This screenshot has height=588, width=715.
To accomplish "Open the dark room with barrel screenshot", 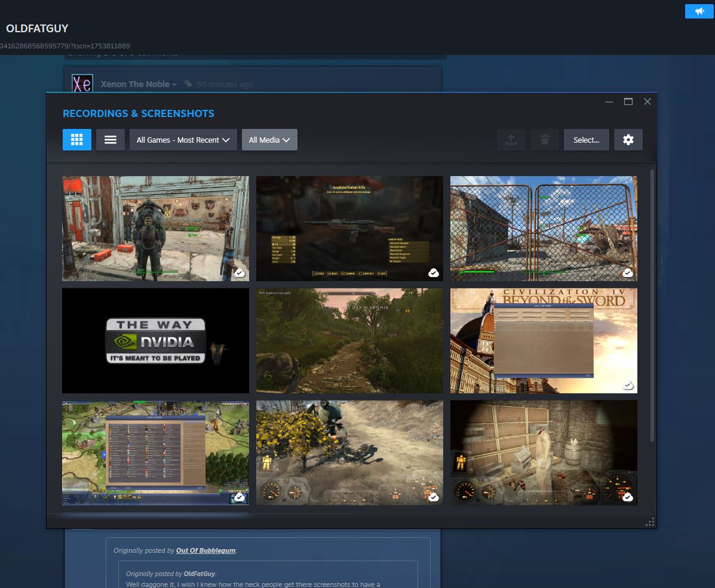I will (544, 452).
